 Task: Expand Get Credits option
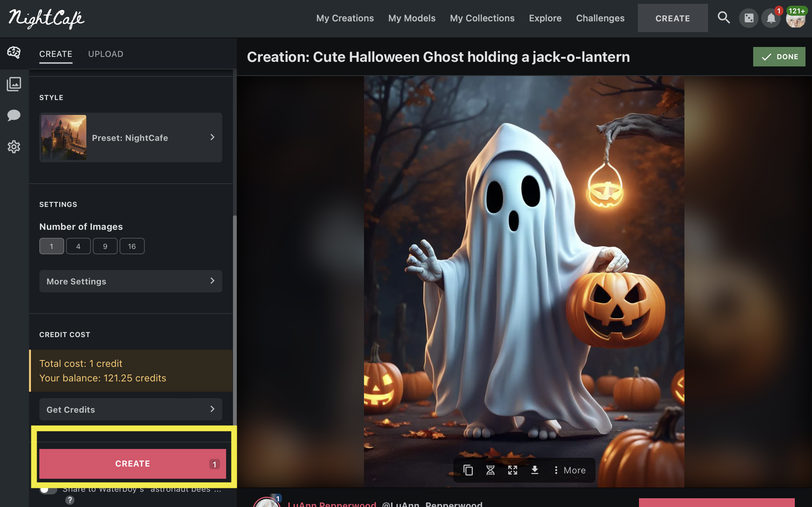pyautogui.click(x=131, y=410)
